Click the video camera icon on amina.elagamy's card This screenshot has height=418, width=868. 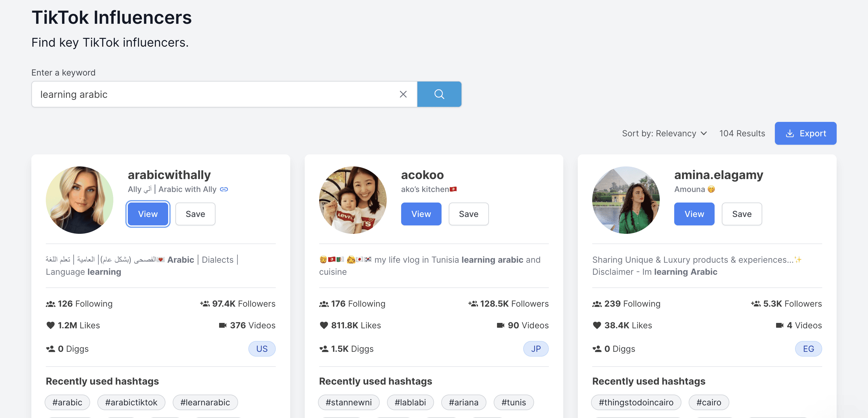(779, 325)
